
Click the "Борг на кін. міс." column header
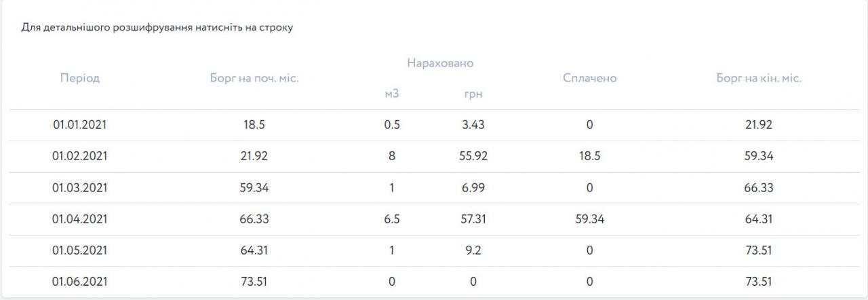pyautogui.click(x=759, y=78)
